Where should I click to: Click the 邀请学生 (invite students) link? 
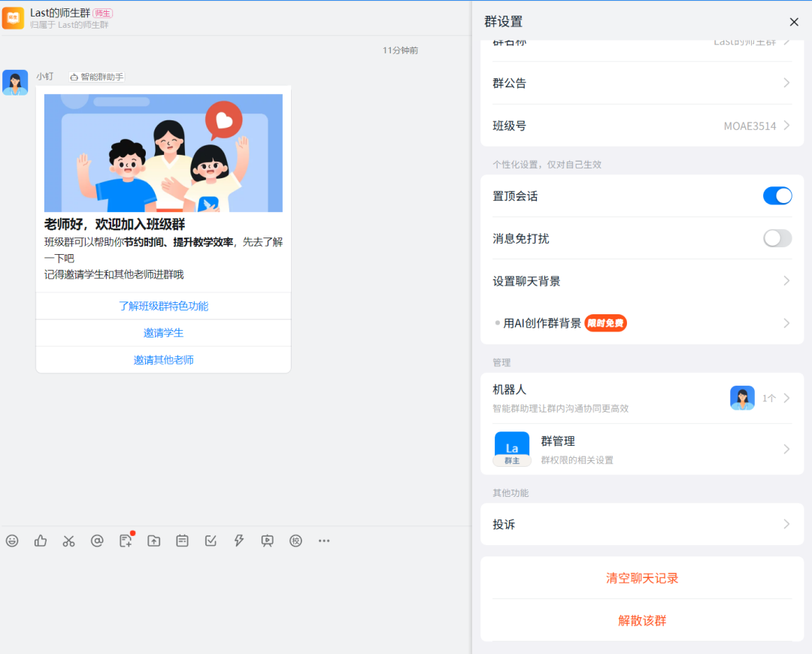163,332
